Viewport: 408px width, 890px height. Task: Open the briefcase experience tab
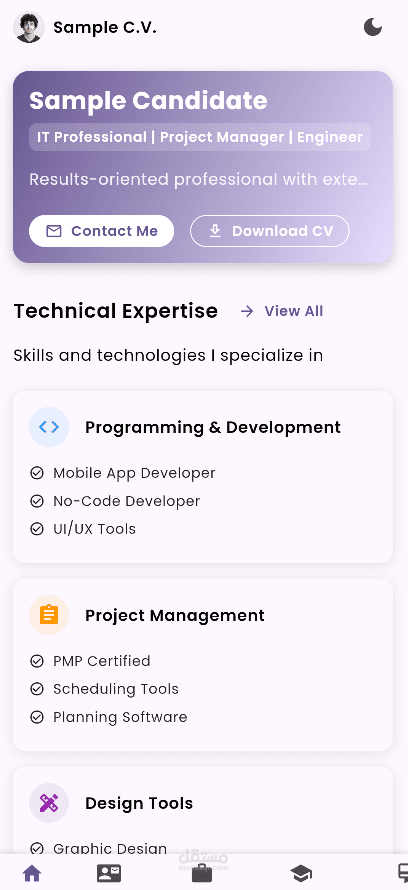(201, 874)
